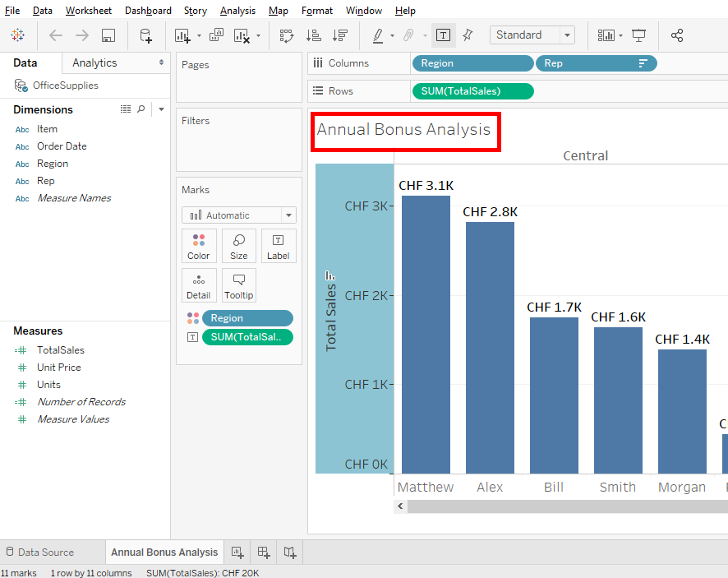
Task: Click the Region pill on the Marks card
Action: coord(247,317)
